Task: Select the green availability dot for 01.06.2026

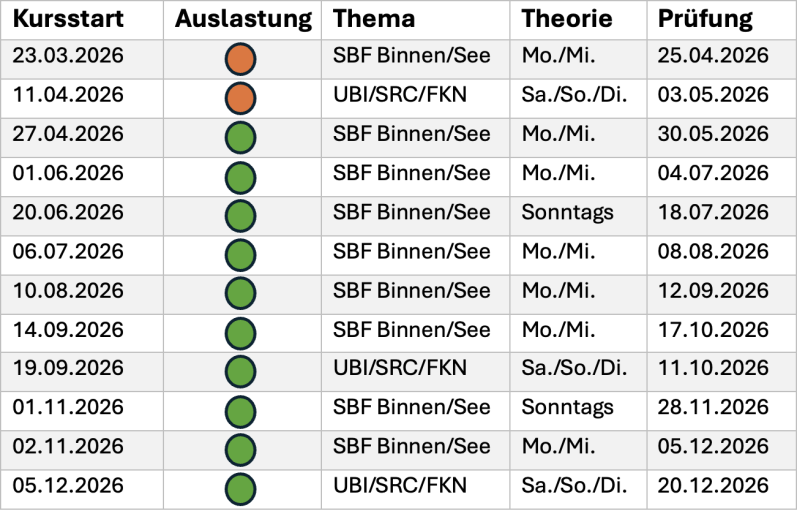Action: pos(241,176)
